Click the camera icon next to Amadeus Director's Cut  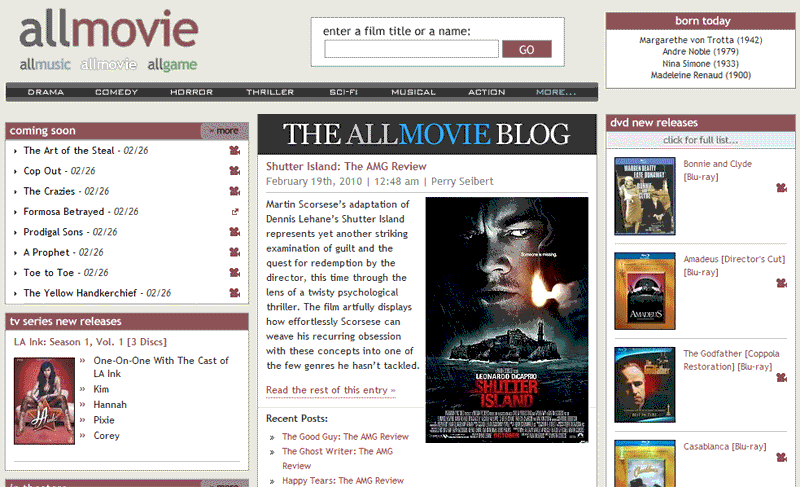tap(781, 283)
